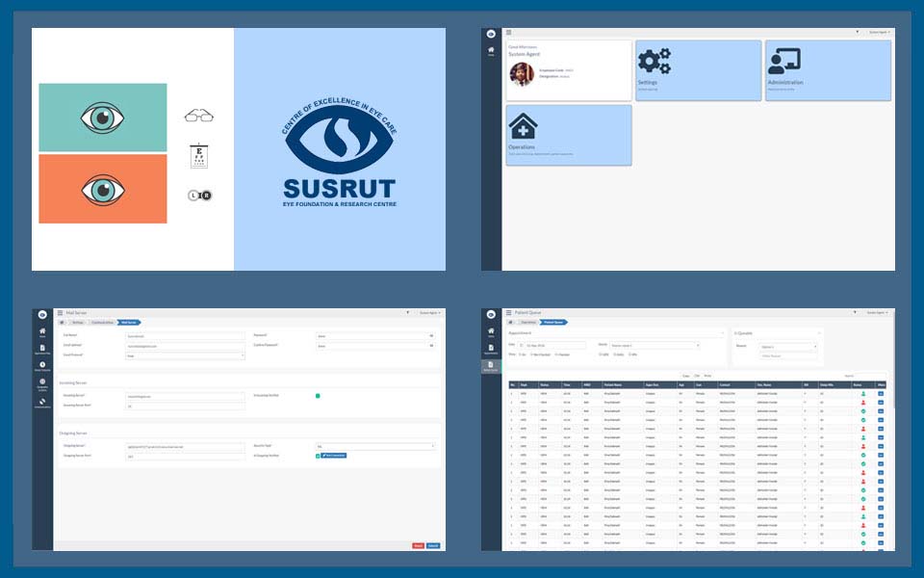Click the red Reset button

(x=418, y=545)
